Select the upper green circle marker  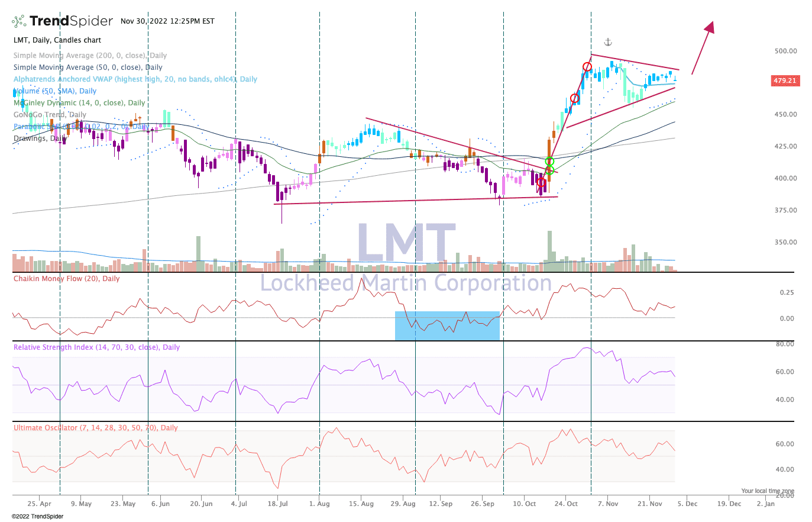(x=549, y=162)
